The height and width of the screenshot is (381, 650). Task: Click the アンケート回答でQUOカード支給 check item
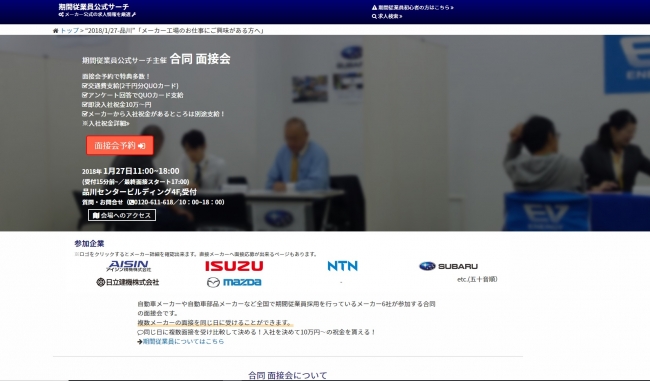click(x=133, y=95)
